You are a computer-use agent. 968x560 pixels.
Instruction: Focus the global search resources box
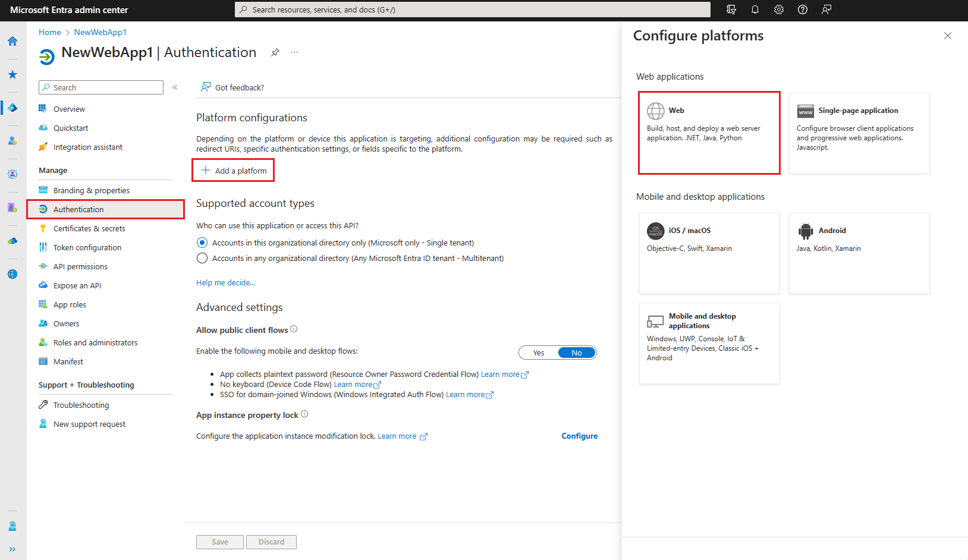point(473,10)
